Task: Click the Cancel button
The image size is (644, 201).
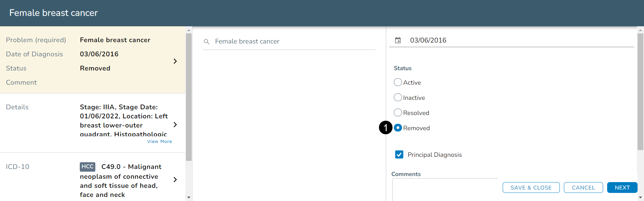Action: tap(583, 188)
